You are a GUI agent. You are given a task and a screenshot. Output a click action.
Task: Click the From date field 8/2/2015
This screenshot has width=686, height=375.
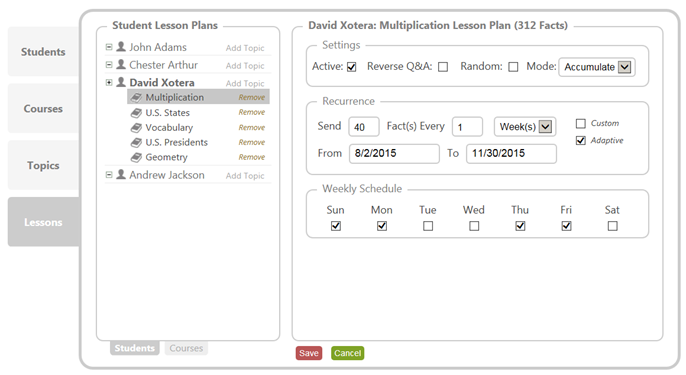click(394, 154)
